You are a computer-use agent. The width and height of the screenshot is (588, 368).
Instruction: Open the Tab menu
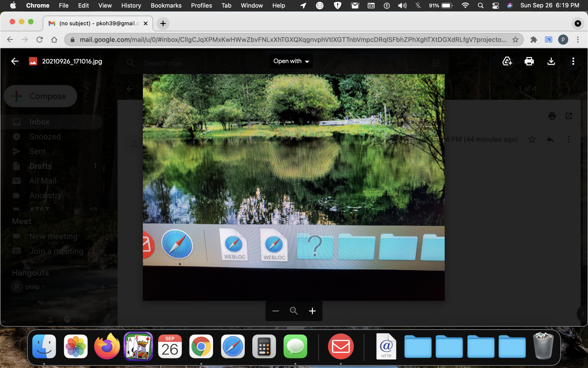click(x=226, y=5)
